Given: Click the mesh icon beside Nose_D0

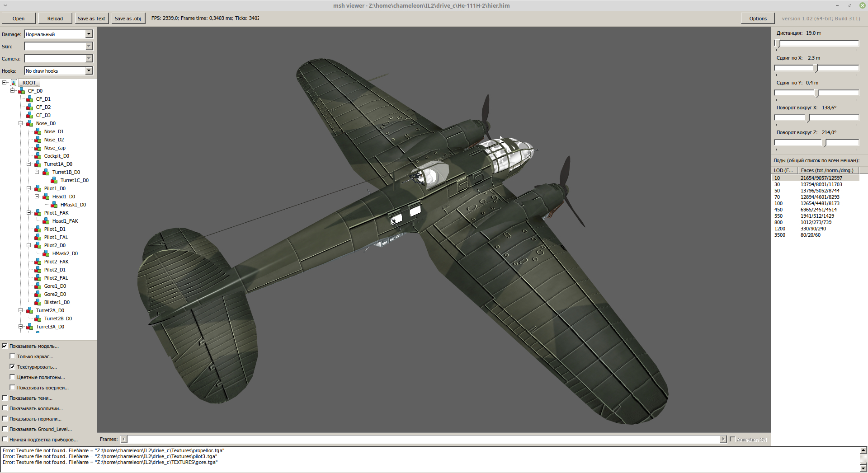Looking at the screenshot, I should 30,123.
